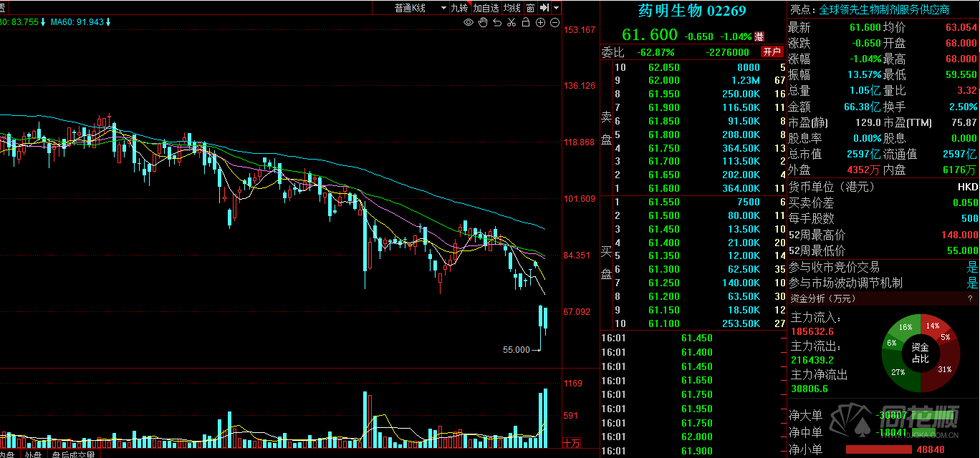Click the jump-to-end arrow icon
The height and width of the screenshot is (458, 980).
tap(544, 8)
